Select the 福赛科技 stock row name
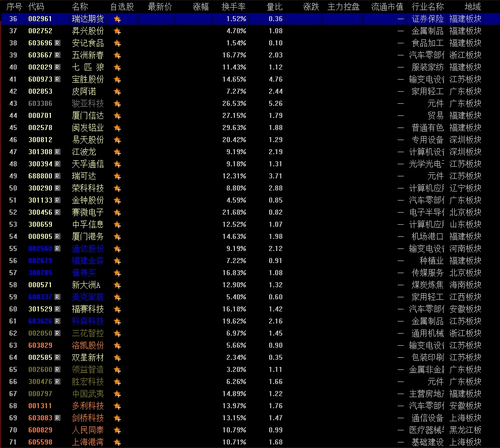 [x=88, y=309]
